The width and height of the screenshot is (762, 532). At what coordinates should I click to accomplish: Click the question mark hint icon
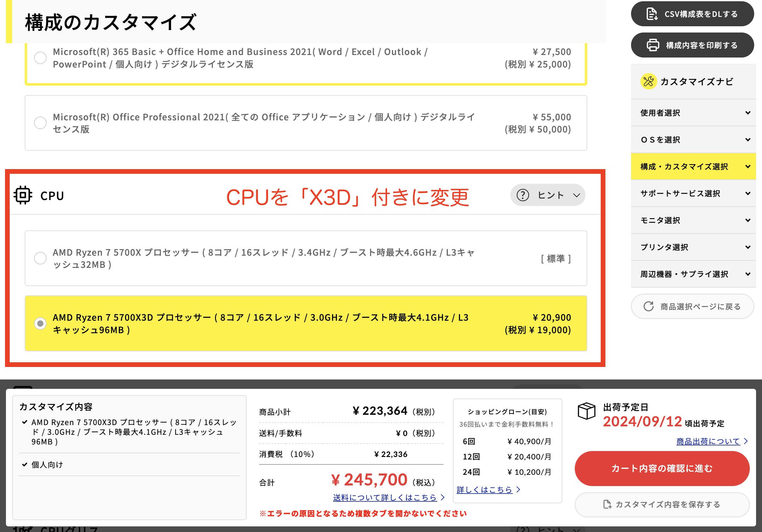click(523, 195)
